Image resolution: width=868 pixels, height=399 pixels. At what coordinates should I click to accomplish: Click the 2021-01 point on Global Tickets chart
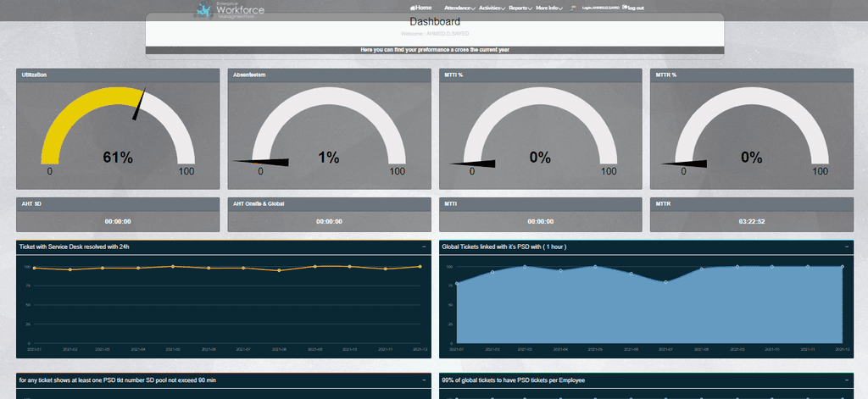tap(457, 283)
